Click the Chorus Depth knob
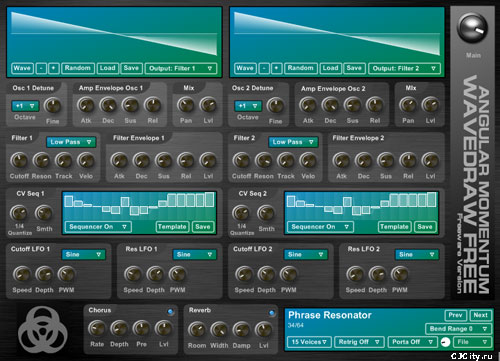 tap(119, 329)
